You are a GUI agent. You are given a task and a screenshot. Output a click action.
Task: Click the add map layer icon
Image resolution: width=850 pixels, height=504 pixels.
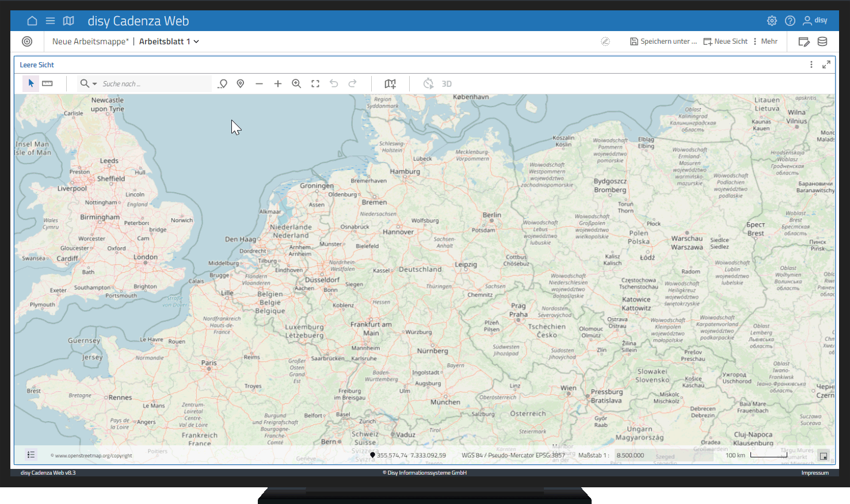click(390, 84)
